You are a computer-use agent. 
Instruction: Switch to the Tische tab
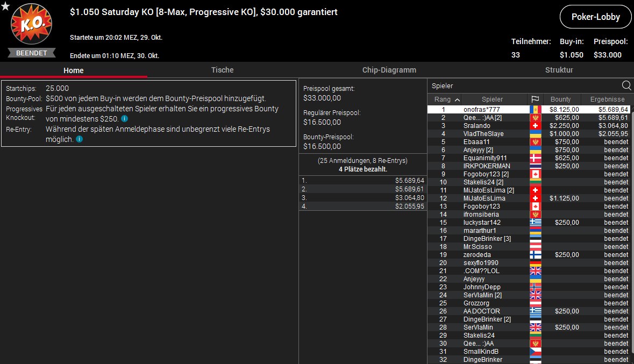tap(222, 70)
